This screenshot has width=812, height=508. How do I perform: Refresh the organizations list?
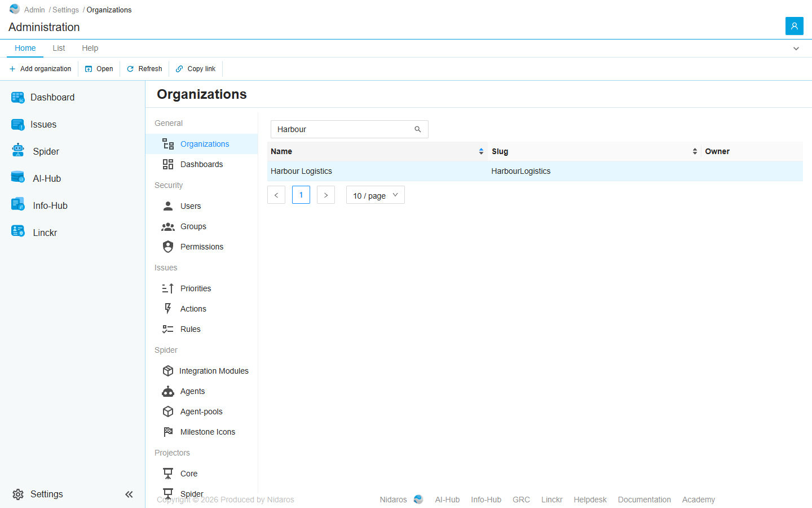pyautogui.click(x=144, y=69)
